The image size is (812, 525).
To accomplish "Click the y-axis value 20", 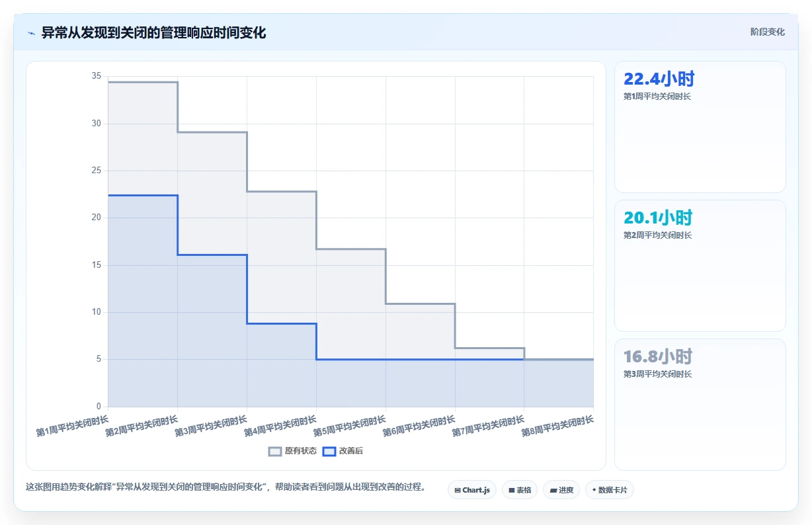I will (97, 218).
